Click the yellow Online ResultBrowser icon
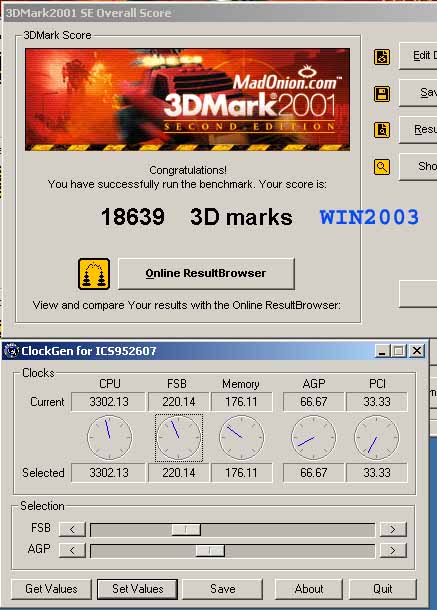437x610 pixels. point(94,274)
